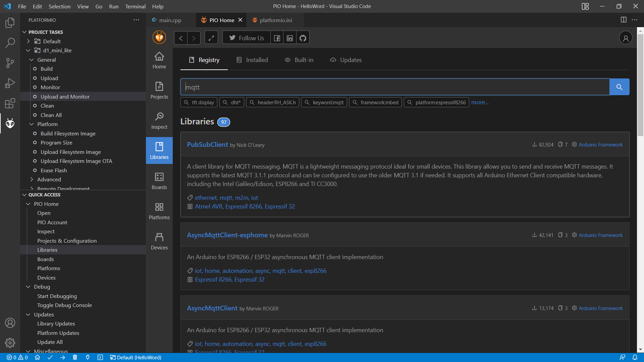The image size is (644, 362).
Task: Click PlatformIO Upload arrow in status bar
Action: click(x=63, y=358)
